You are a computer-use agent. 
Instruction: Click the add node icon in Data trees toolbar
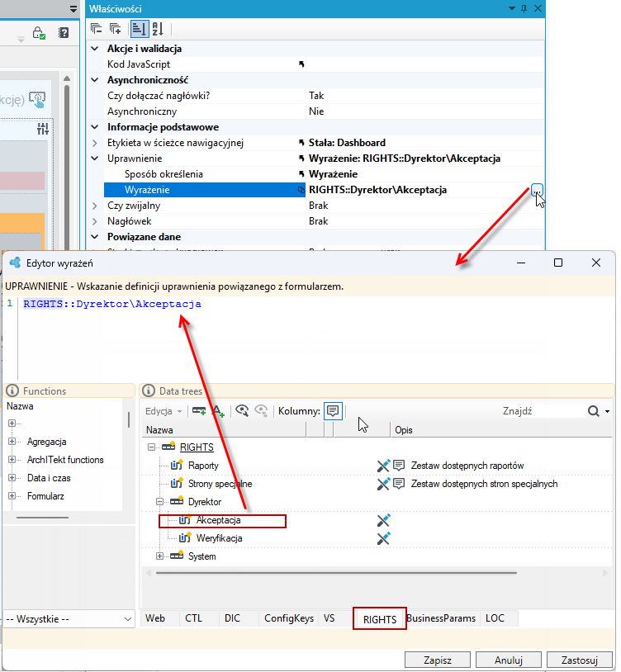tap(199, 411)
